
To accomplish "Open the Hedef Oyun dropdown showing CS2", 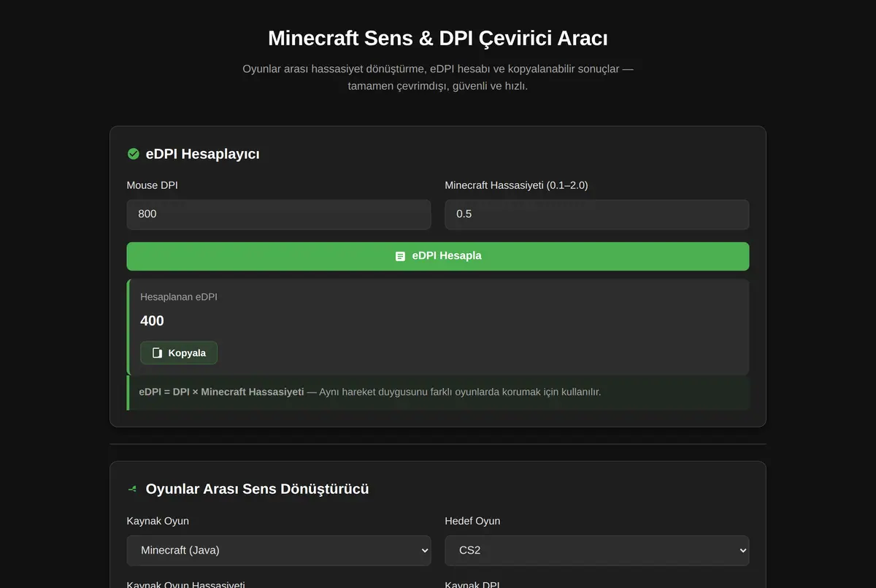I will (x=597, y=551).
